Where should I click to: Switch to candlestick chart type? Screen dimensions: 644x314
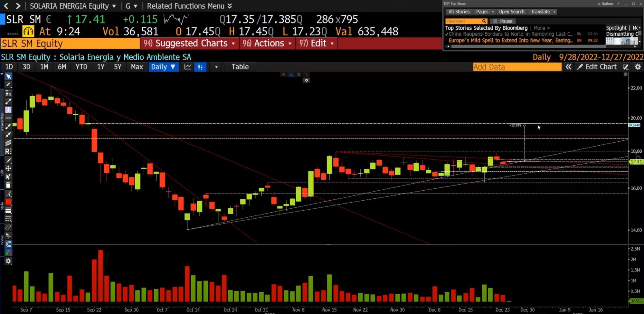click(x=200, y=67)
